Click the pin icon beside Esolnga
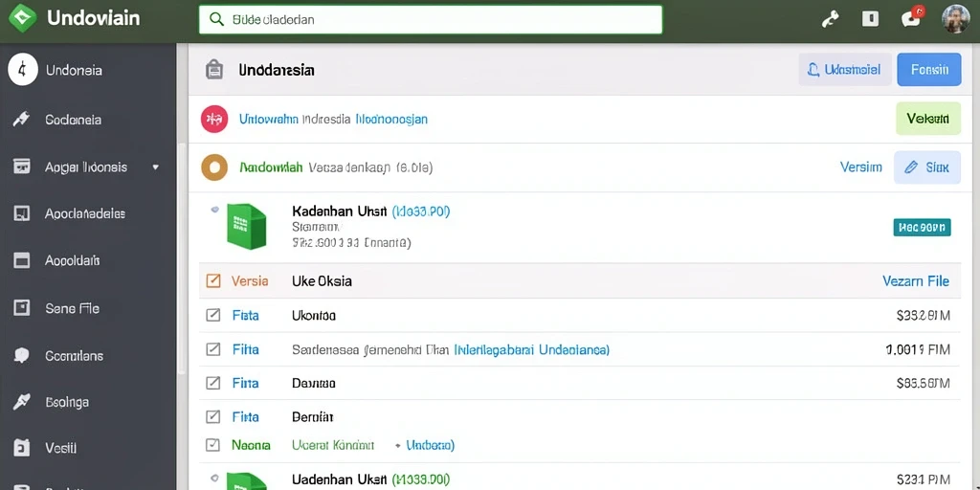 pos(22,402)
